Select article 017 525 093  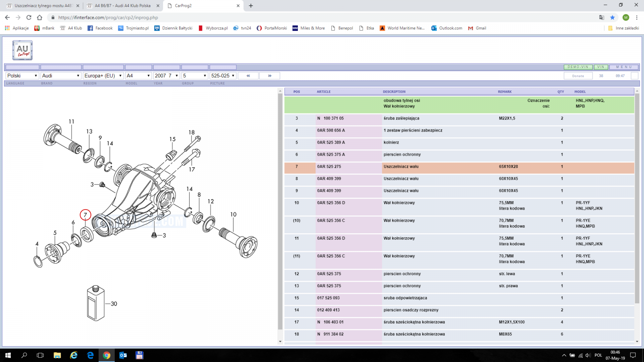point(328,298)
